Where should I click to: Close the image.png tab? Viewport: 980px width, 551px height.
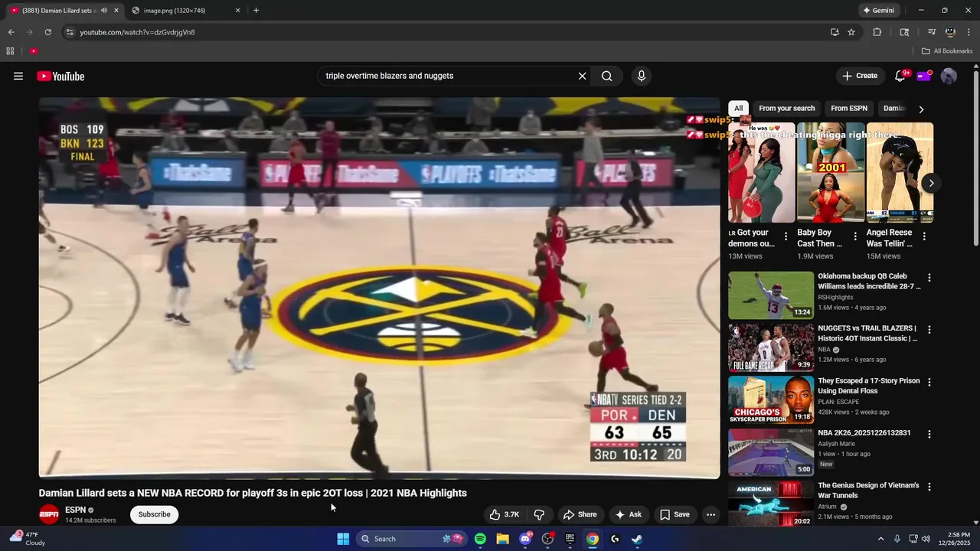tap(237, 11)
